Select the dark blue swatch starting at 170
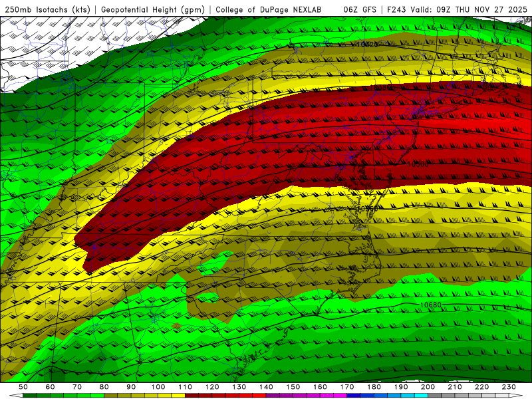Screen dimensions: 532x399 click(354, 396)
